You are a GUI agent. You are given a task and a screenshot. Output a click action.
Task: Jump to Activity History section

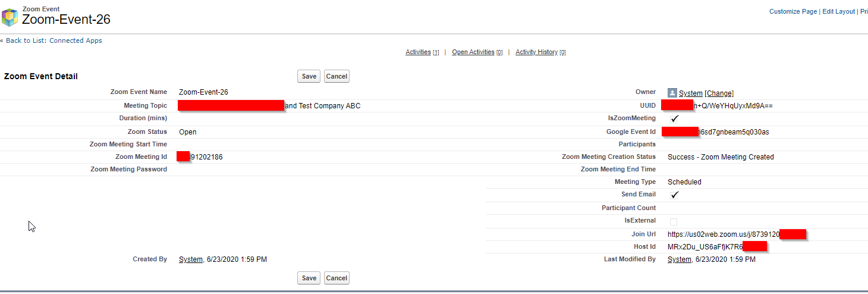pyautogui.click(x=536, y=52)
